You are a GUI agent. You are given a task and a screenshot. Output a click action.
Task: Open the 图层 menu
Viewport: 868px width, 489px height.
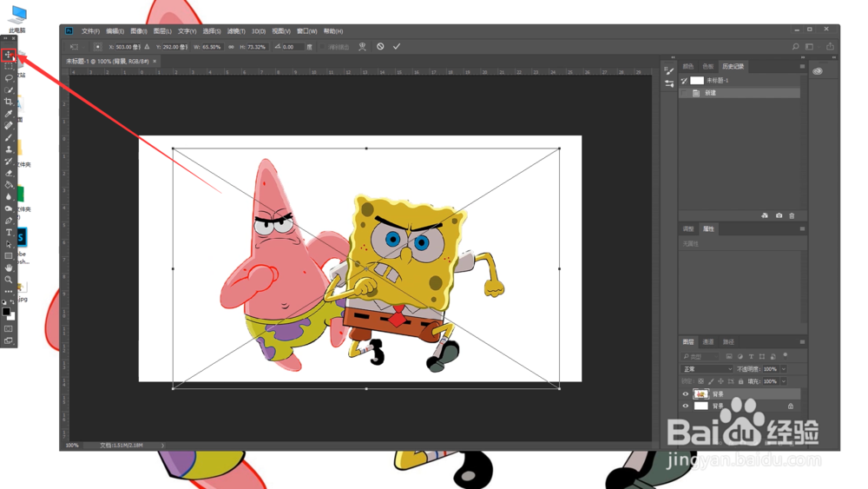[162, 31]
